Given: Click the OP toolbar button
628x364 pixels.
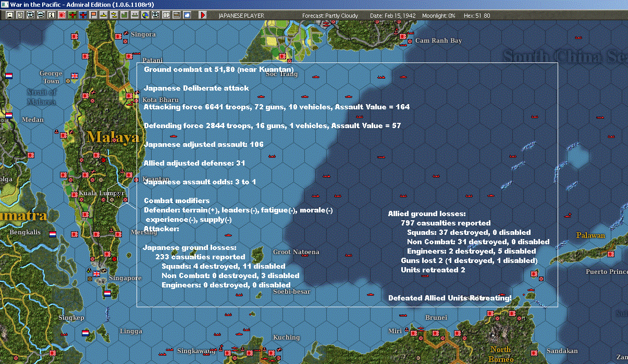Looking at the screenshot, I should [166, 15].
